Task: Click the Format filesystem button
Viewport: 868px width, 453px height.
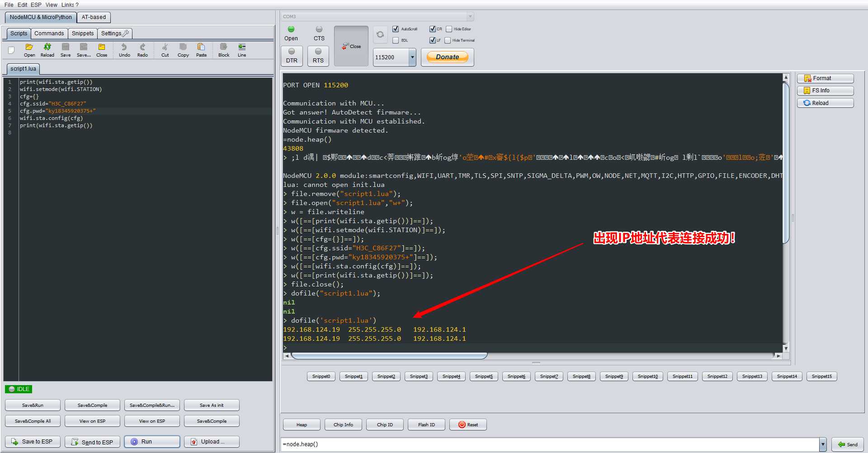Action: click(825, 78)
